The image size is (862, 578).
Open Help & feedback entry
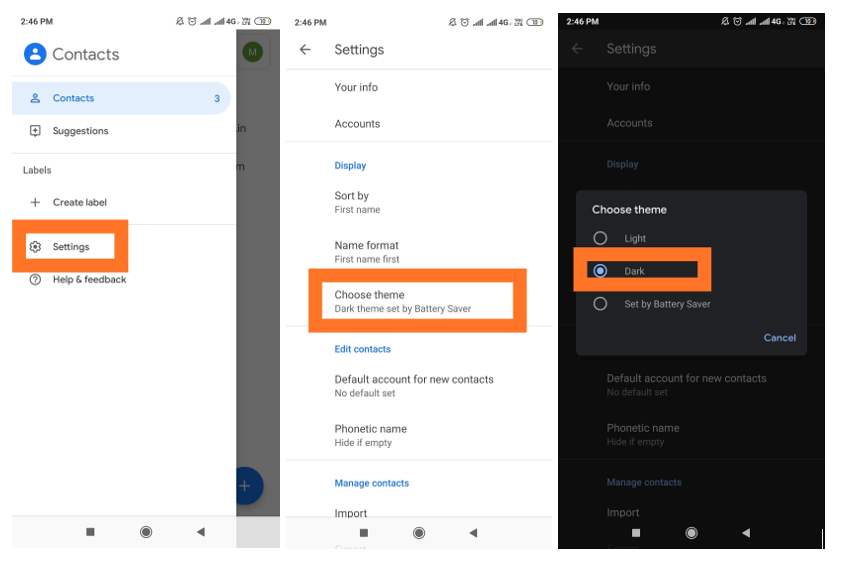point(89,279)
